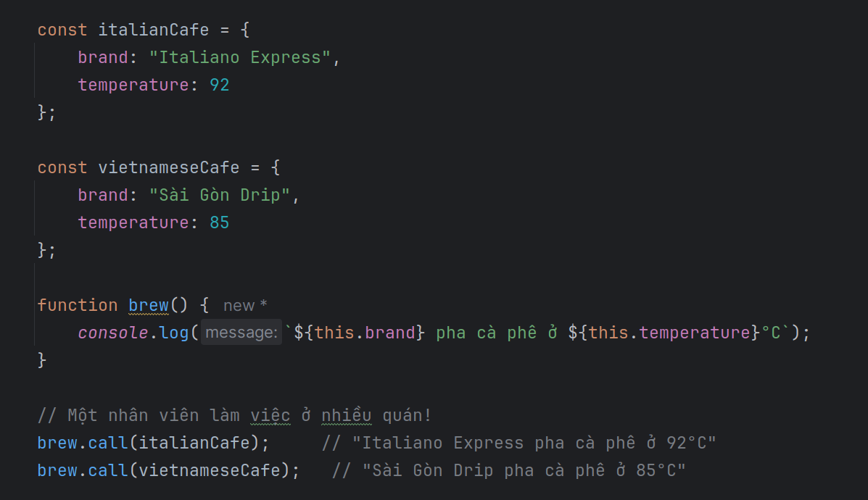The image size is (868, 500).
Task: Click the "Một nhân viên" comment line
Action: click(x=234, y=416)
